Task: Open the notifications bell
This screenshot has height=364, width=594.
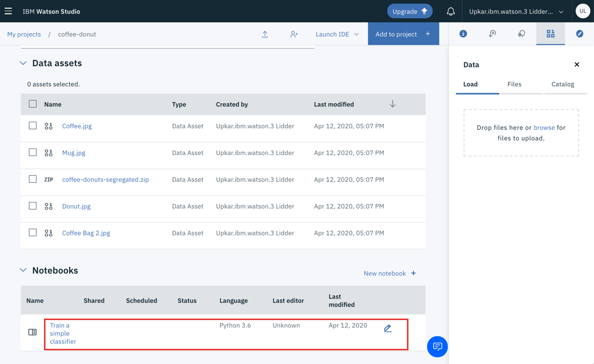Action: point(450,11)
